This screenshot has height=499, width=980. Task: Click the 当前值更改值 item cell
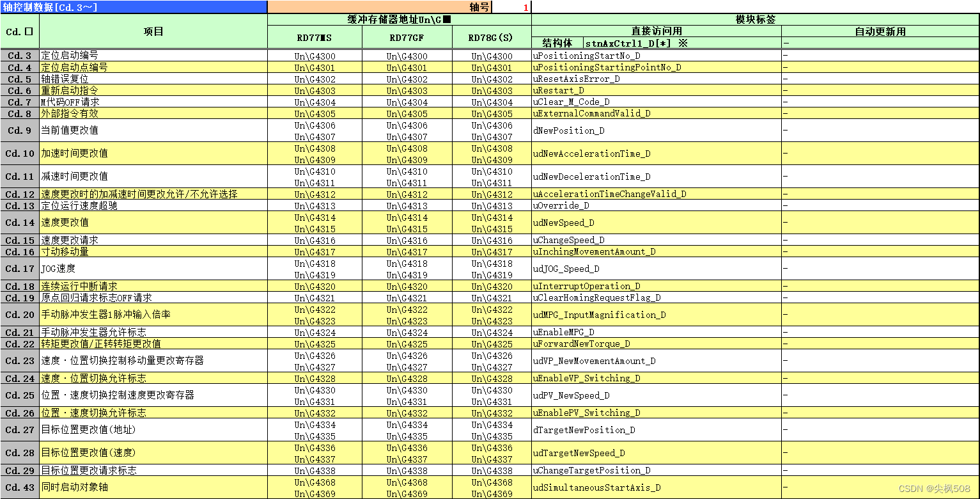click(x=153, y=131)
